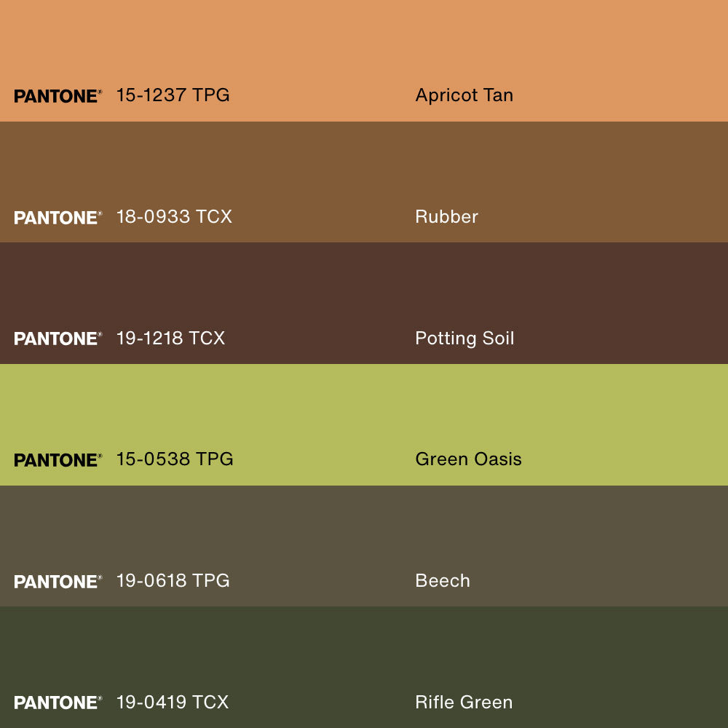Select the code 15-1237 TPG
Viewport: 728px width, 728px height.
coord(173,95)
